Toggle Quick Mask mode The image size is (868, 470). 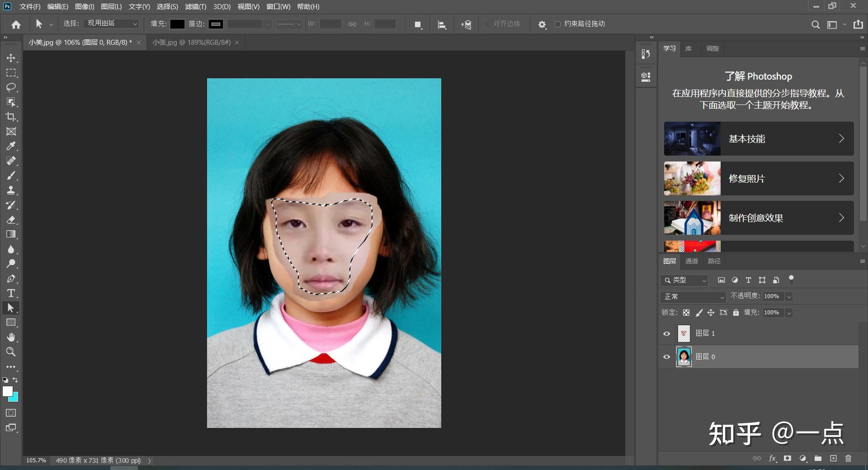[x=11, y=413]
